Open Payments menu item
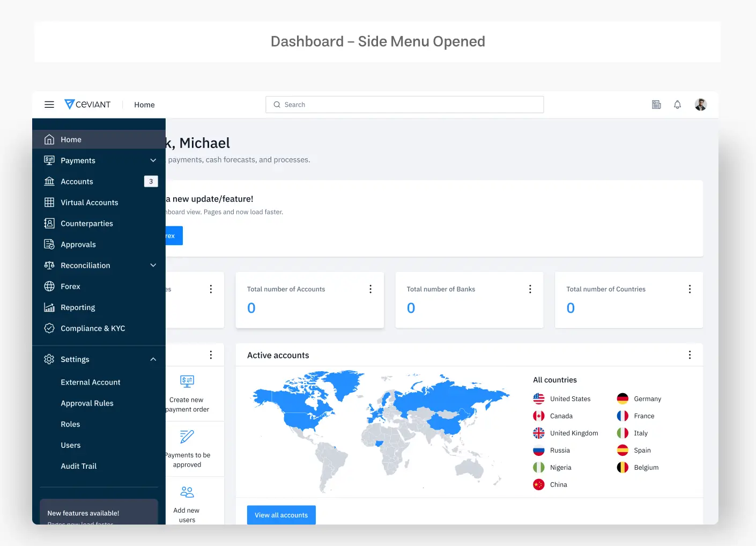This screenshot has width=756, height=546. click(99, 160)
